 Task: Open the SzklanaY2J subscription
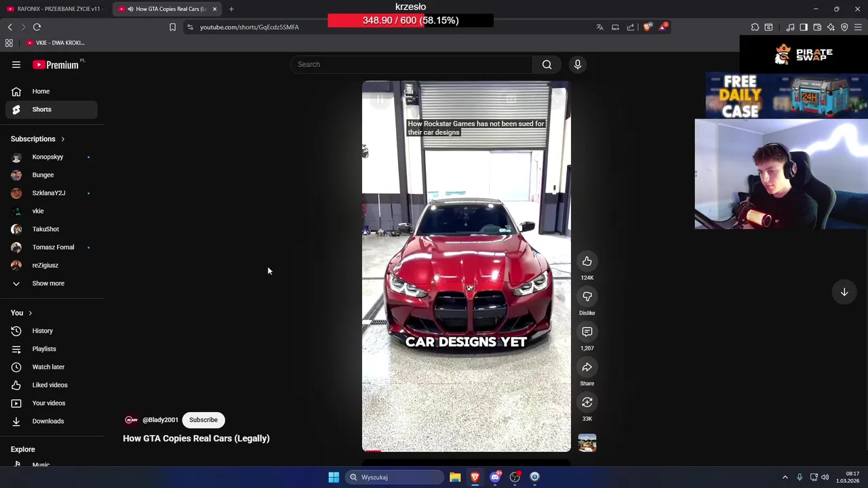(52, 193)
